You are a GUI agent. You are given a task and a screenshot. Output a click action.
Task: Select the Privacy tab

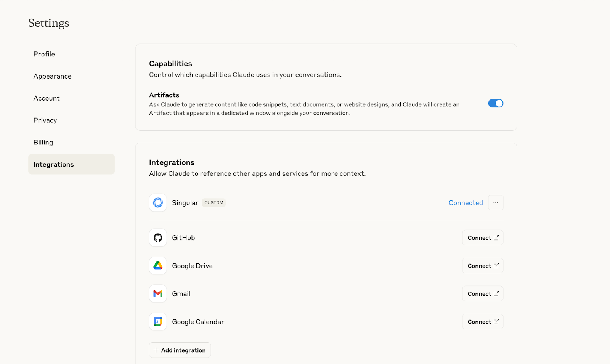click(45, 120)
